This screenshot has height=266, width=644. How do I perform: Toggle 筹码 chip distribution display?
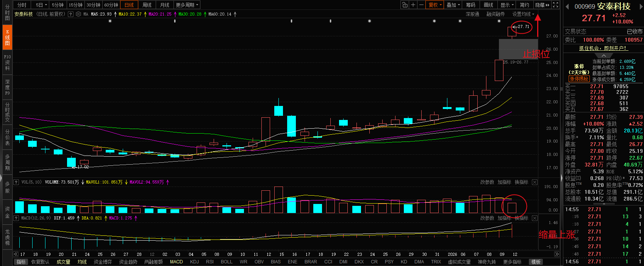(470, 5)
